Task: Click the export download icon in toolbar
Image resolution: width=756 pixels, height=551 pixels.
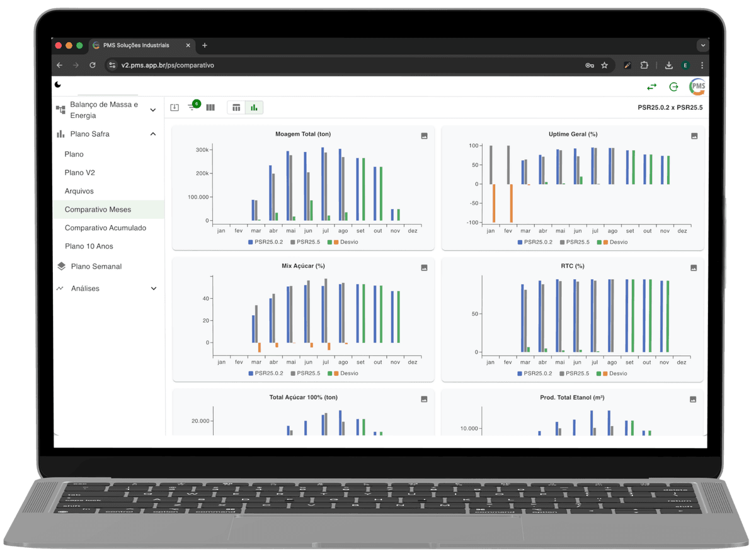Action: coord(175,108)
